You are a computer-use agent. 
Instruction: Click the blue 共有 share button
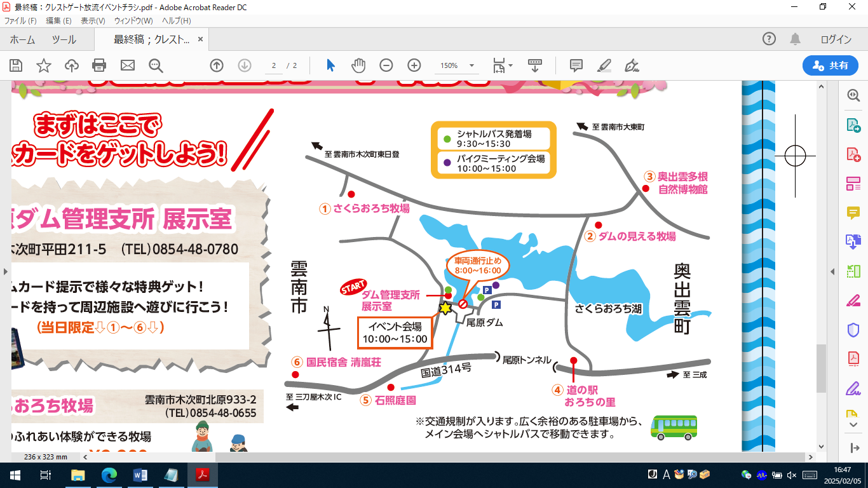pyautogui.click(x=831, y=65)
